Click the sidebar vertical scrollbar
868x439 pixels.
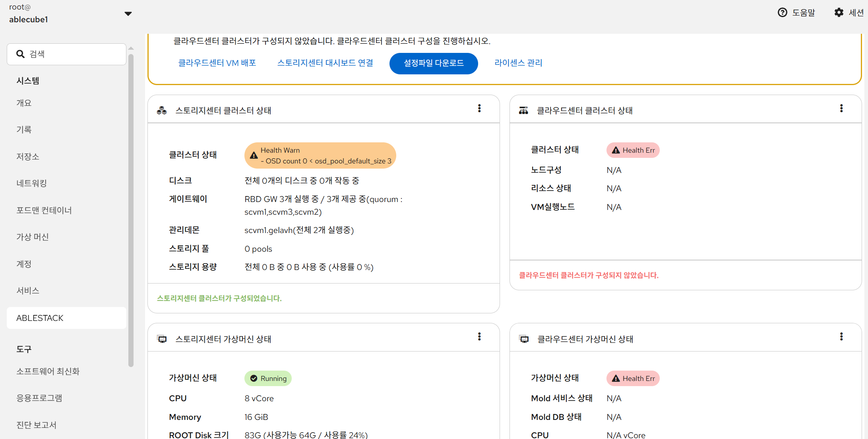(x=131, y=211)
